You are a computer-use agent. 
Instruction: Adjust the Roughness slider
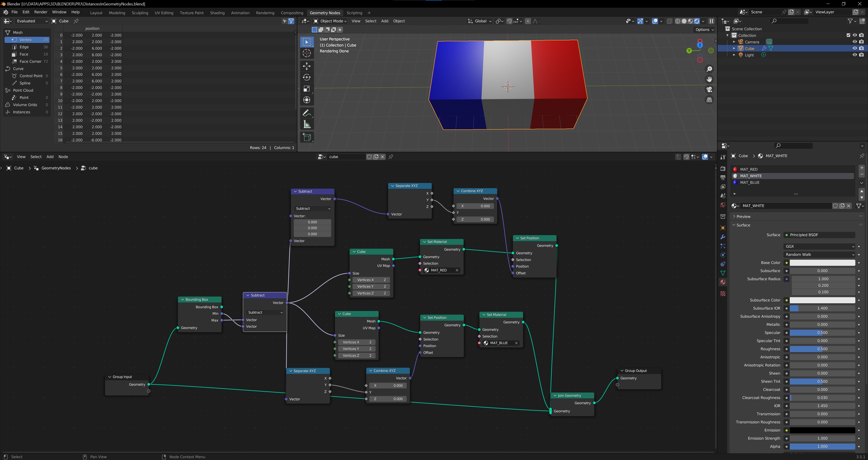tap(822, 349)
